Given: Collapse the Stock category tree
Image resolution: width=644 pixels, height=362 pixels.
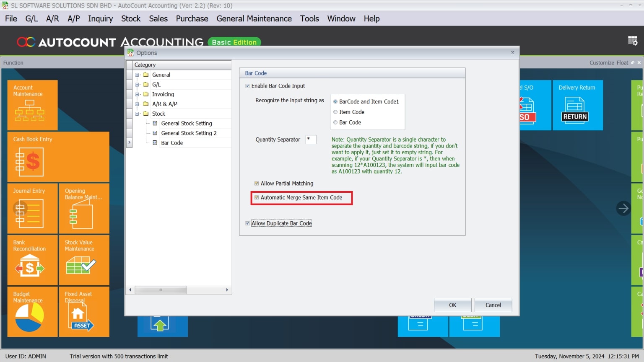Looking at the screenshot, I should coord(138,114).
